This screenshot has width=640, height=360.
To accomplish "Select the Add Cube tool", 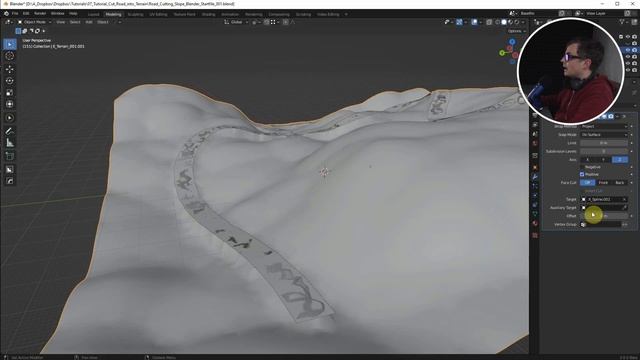I will pos(10,156).
